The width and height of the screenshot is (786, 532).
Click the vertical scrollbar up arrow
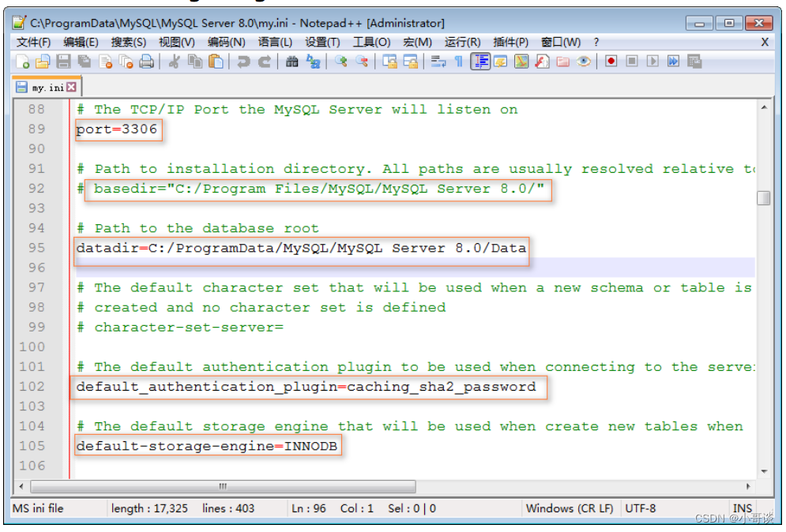click(763, 107)
